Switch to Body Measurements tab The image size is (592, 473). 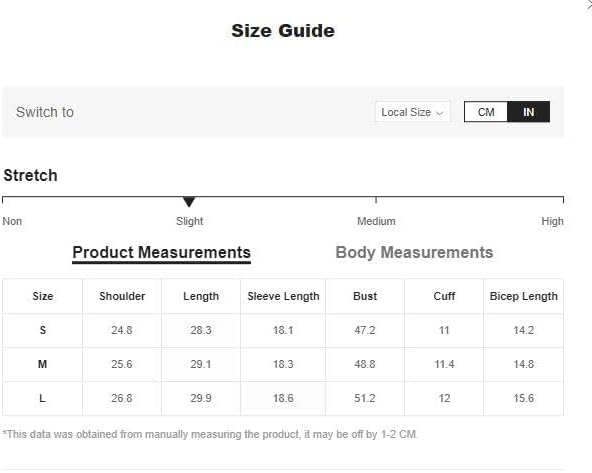(414, 252)
